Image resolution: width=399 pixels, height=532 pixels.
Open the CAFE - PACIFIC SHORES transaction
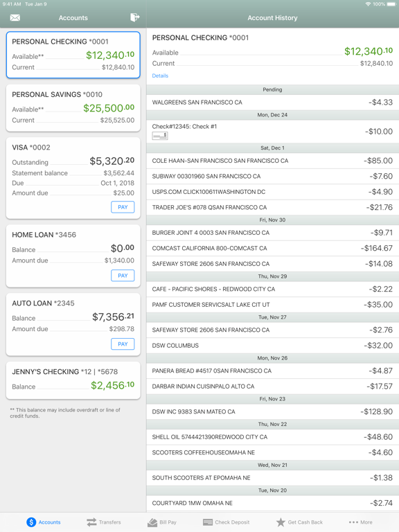point(273,289)
